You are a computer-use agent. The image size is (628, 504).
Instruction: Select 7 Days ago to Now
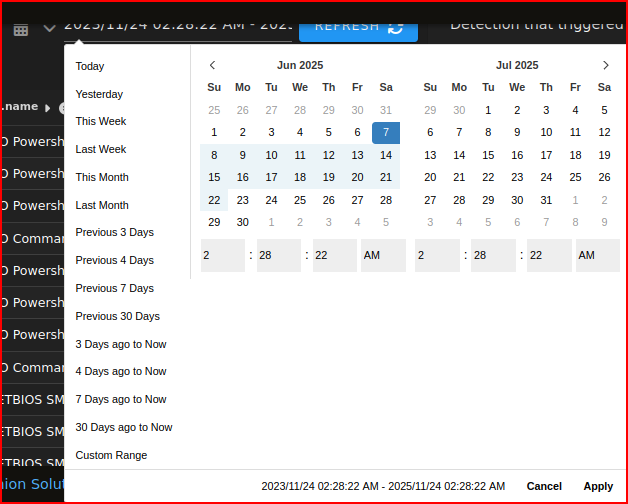tap(121, 399)
